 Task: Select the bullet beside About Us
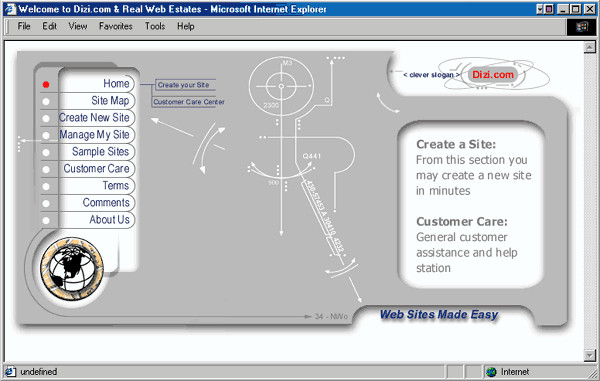(x=46, y=220)
